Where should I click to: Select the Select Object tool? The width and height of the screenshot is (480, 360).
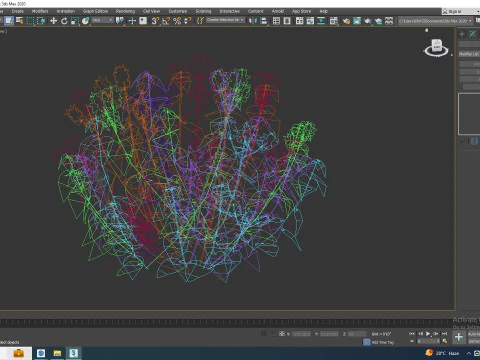[x=9, y=21]
